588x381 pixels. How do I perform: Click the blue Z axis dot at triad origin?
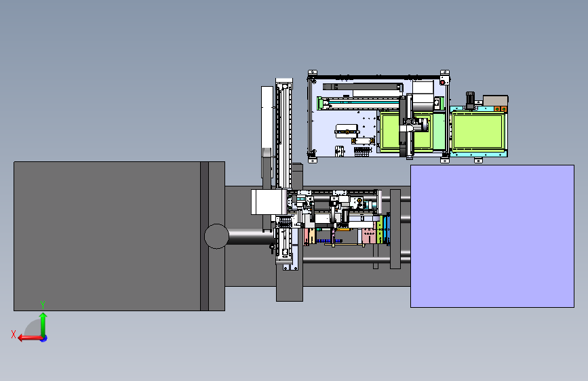tap(44, 338)
